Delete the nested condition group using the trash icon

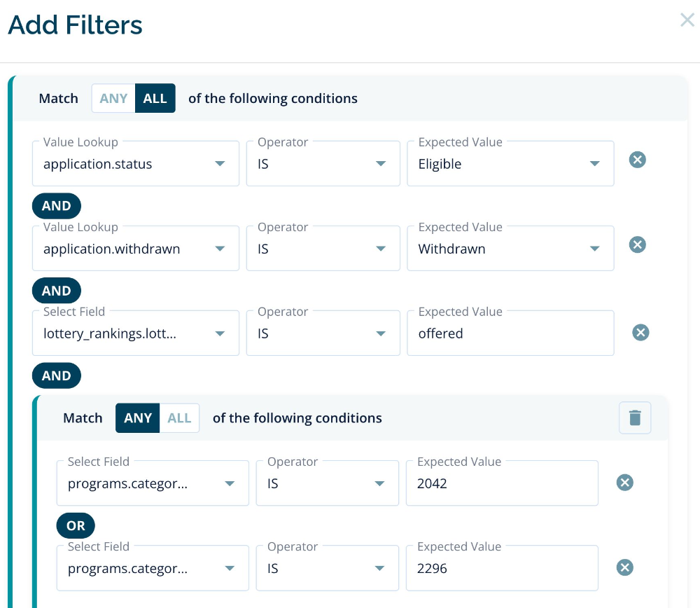(635, 417)
